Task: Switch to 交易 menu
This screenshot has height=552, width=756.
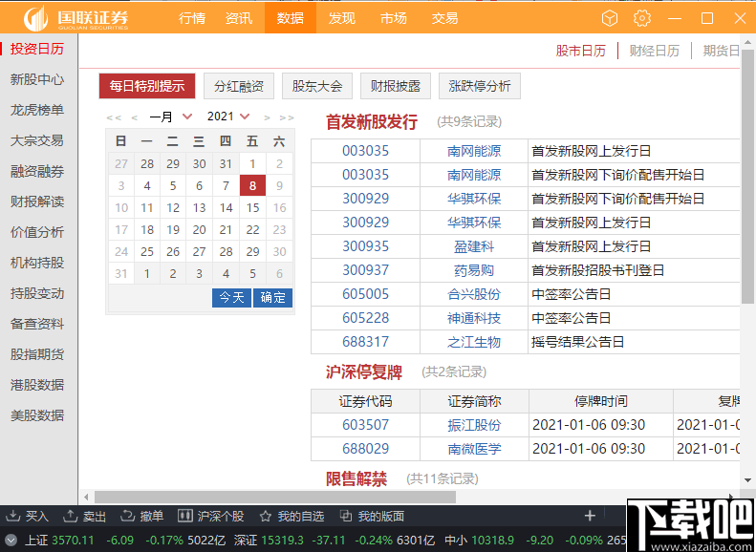Action: click(x=444, y=18)
